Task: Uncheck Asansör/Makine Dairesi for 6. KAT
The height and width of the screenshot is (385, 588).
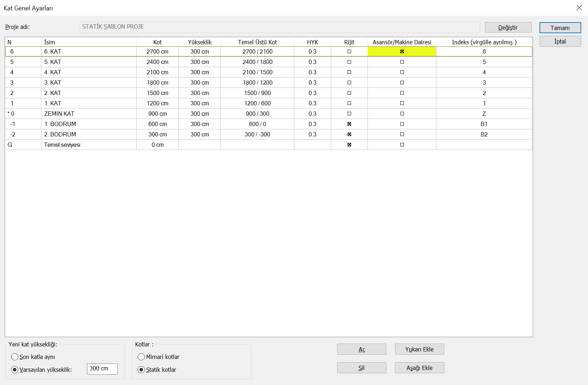Action: (x=402, y=51)
